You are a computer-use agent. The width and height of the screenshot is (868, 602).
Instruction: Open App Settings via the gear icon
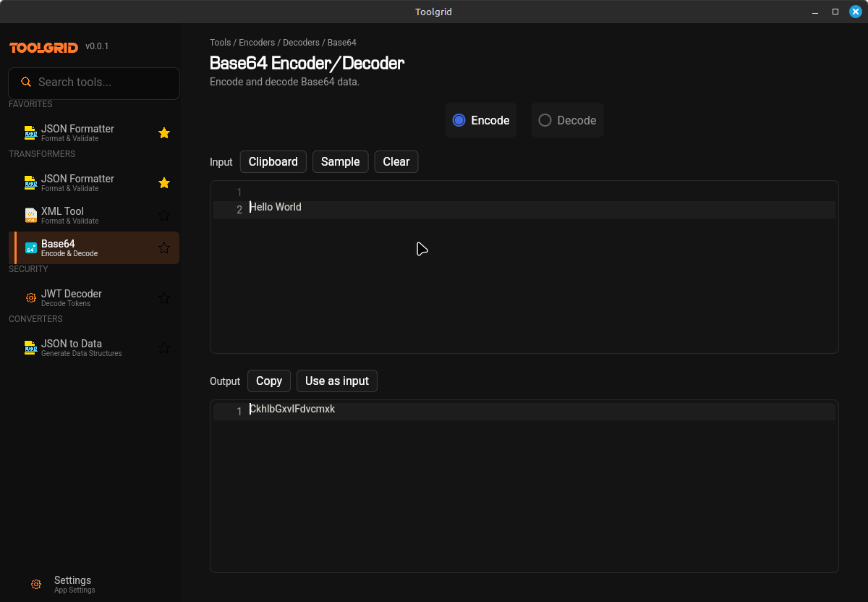click(36, 584)
